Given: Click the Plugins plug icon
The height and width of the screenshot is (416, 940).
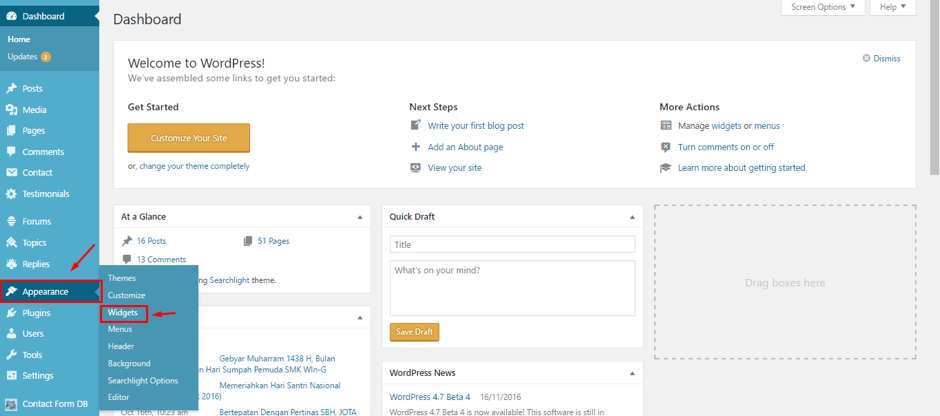Looking at the screenshot, I should (x=11, y=313).
